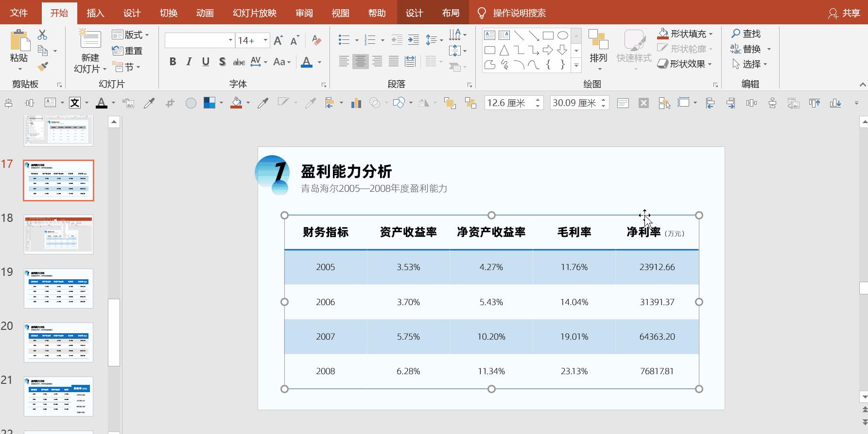The height and width of the screenshot is (434, 868).
Task: Click quick toolbar black font color swatch
Action: point(101,103)
